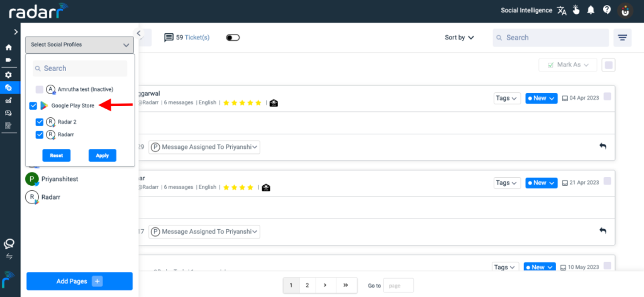Open Tags dropdown on 10 May 2023 ticket
Image resolution: width=644 pixels, height=297 pixels.
(x=506, y=267)
